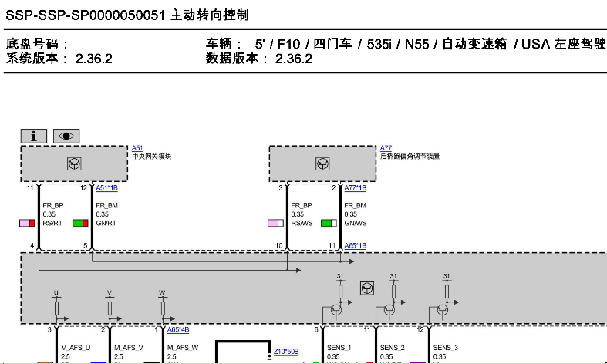Click the M_AFS_V signal label
The height and width of the screenshot is (364, 607).
[x=129, y=348]
